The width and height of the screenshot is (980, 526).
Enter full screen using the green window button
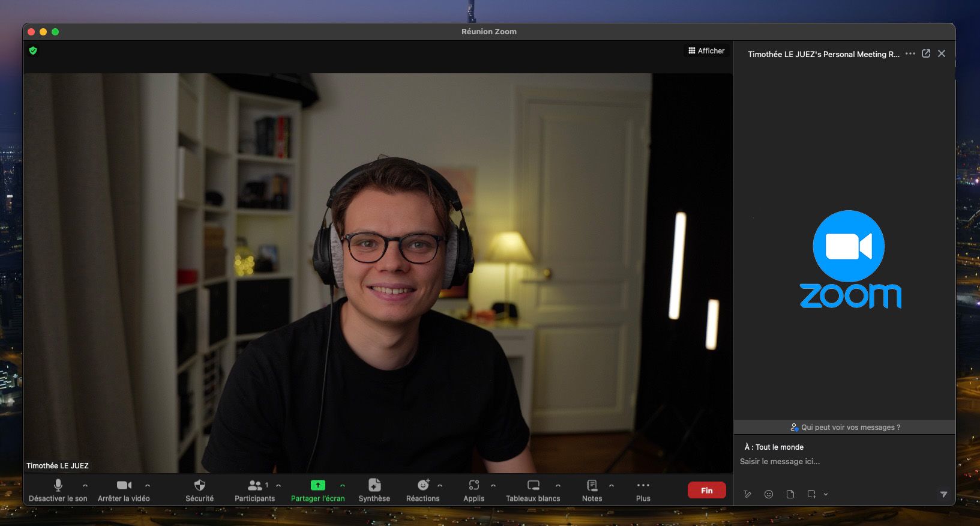point(55,32)
